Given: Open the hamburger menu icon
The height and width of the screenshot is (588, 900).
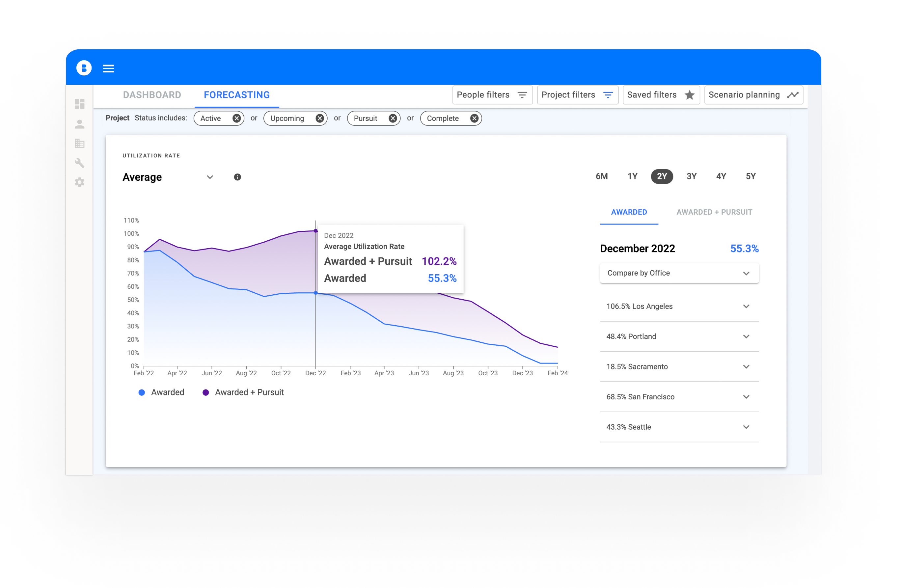Looking at the screenshot, I should coord(108,68).
